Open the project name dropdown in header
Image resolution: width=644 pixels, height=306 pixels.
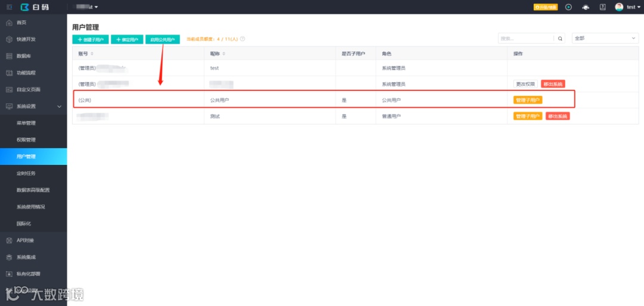(85, 7)
